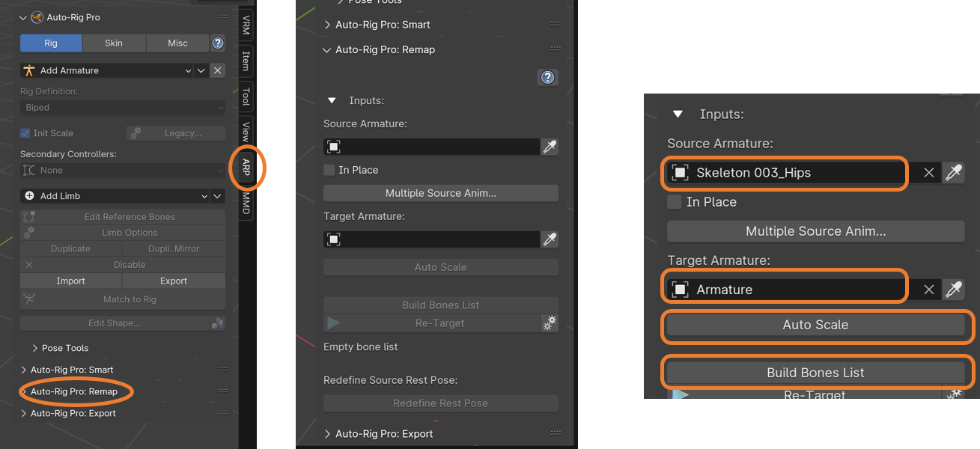Open the Add Armature dropdown
980x449 pixels.
(107, 70)
